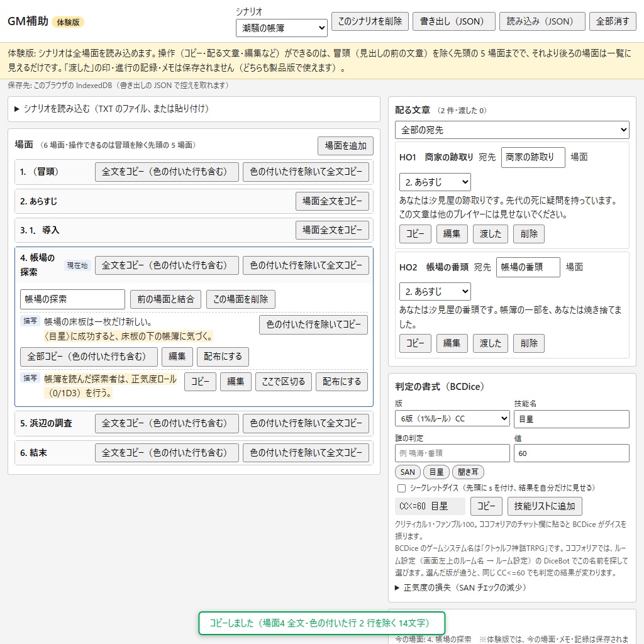The width and height of the screenshot is (644, 644).
Task: Select the SAN skill chip
Action: point(408,472)
